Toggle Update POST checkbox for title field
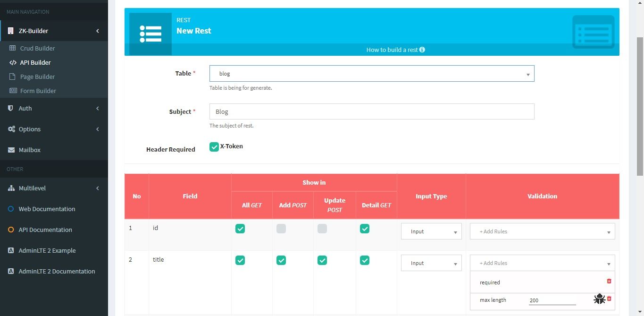The height and width of the screenshot is (316, 644). (322, 260)
